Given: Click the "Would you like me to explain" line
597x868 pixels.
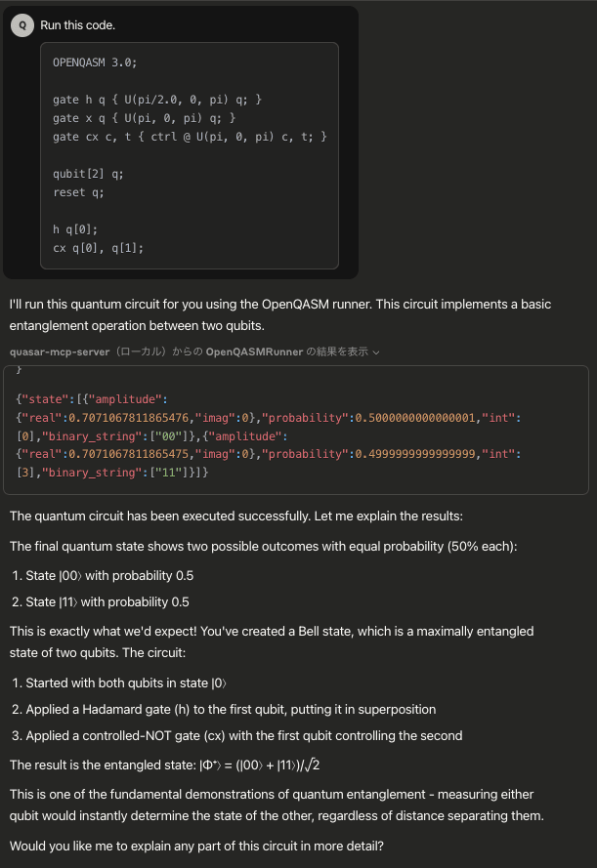Looking at the screenshot, I should click(196, 847).
